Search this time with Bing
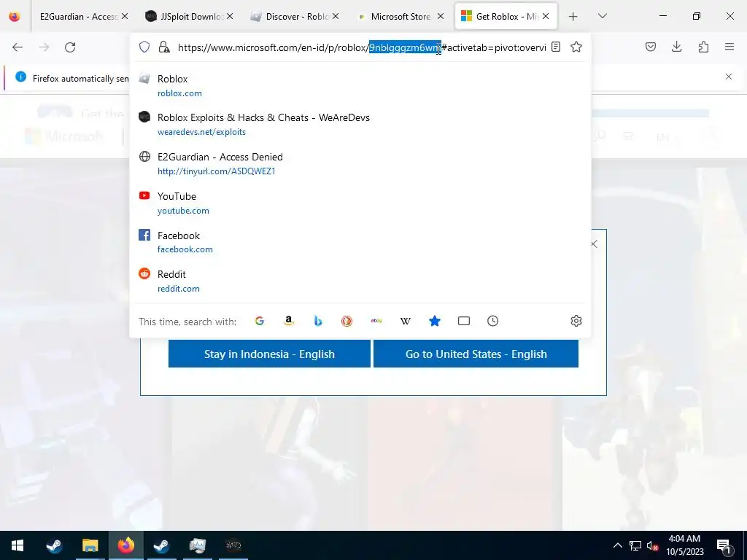 pyautogui.click(x=318, y=321)
